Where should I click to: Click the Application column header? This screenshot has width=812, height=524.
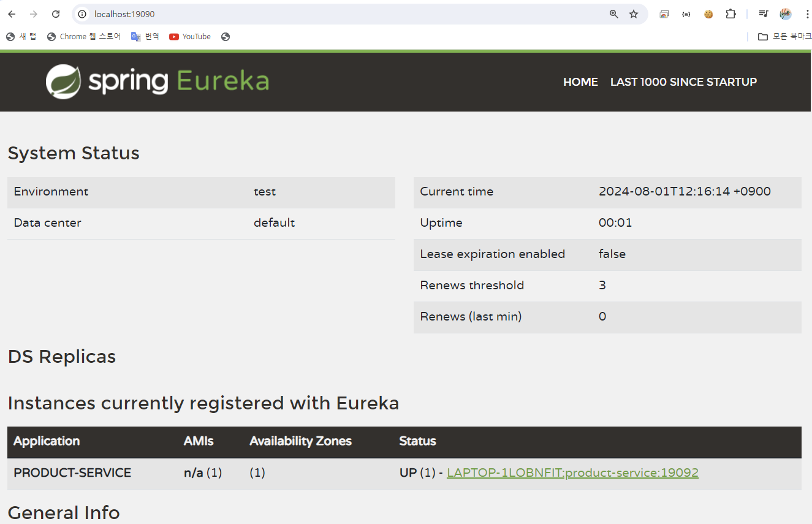click(47, 441)
